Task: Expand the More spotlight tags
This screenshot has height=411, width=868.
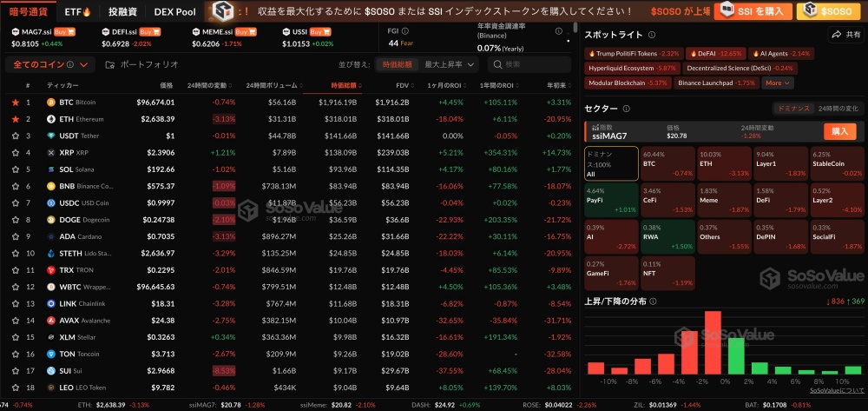Action: [x=778, y=83]
